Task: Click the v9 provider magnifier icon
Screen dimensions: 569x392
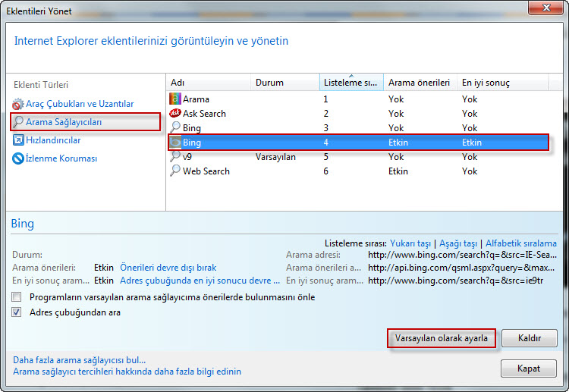Action: click(x=175, y=156)
